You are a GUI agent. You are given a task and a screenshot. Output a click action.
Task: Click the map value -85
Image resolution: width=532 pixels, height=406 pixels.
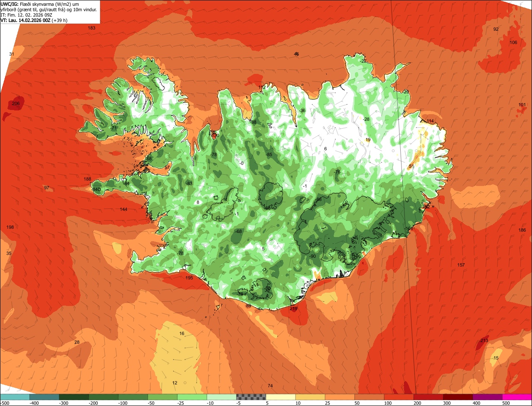pyautogui.click(x=269, y=154)
